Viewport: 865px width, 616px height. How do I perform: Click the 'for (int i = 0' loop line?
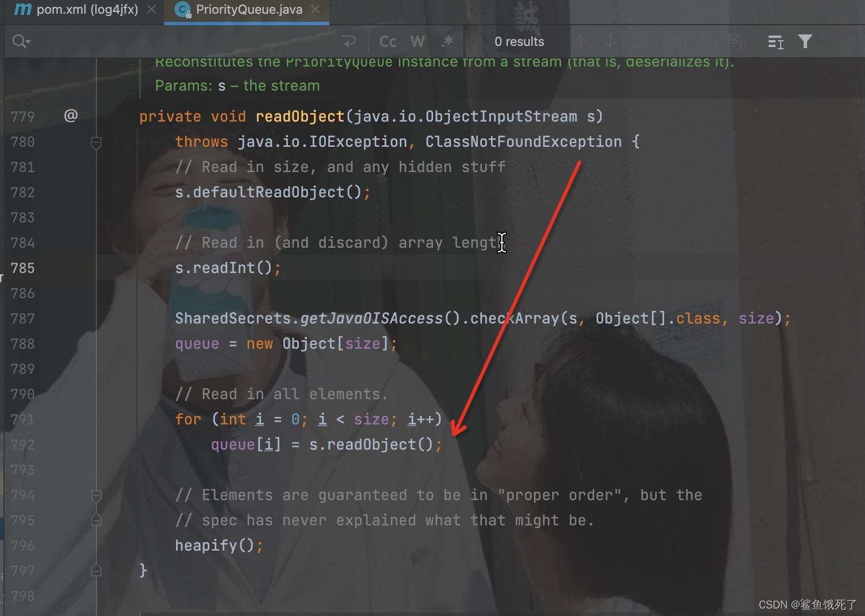pos(309,419)
